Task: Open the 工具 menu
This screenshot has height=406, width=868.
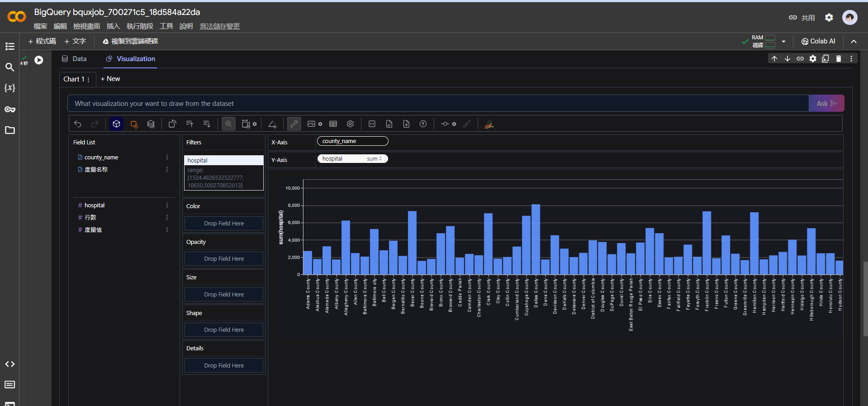Action: [x=166, y=26]
